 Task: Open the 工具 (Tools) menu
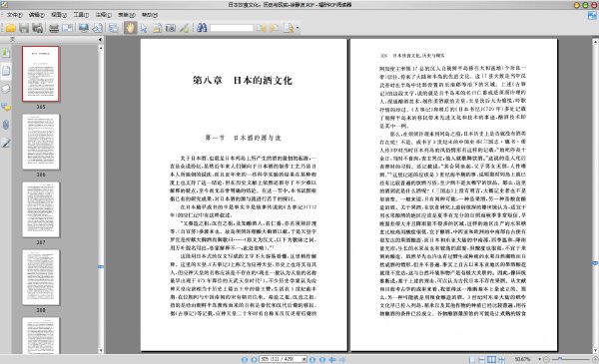[81, 15]
